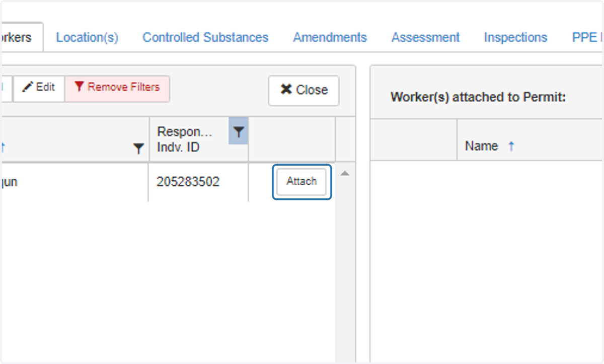The height and width of the screenshot is (364, 604).
Task: Click the sort arrow beside Name header
Action: pyautogui.click(x=511, y=146)
